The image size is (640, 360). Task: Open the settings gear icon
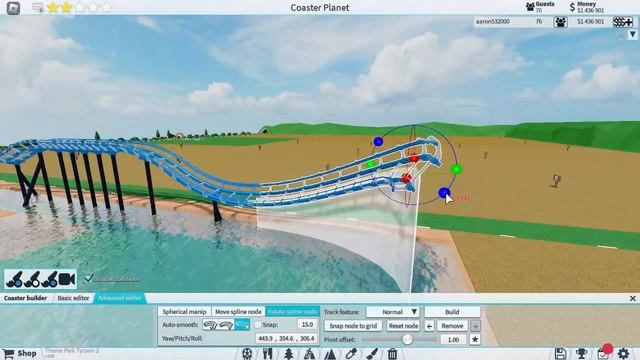[x=623, y=353]
